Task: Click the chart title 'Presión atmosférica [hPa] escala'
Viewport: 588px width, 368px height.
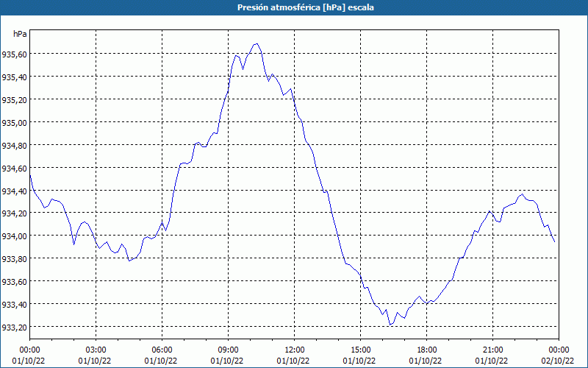Action: click(306, 7)
